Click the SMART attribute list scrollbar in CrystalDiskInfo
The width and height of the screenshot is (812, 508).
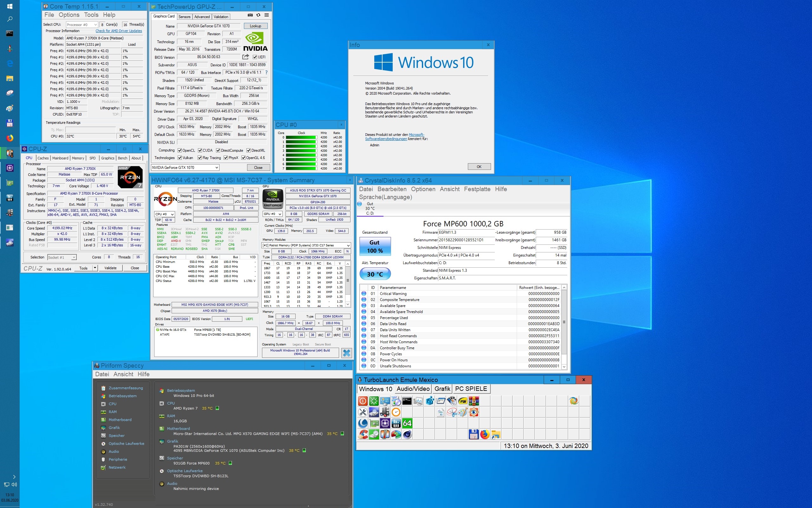(564, 327)
